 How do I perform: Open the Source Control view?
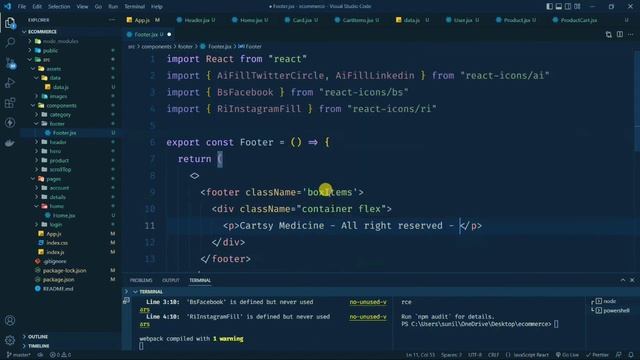pyautogui.click(x=10, y=63)
